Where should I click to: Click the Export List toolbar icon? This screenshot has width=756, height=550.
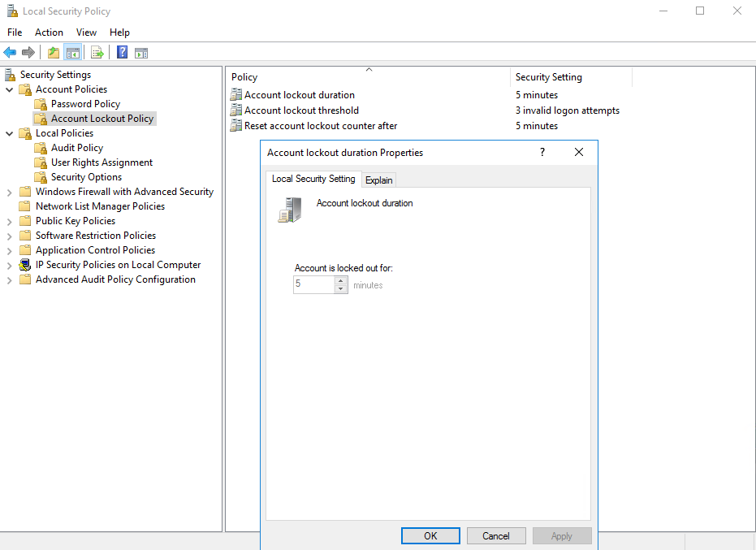point(97,52)
